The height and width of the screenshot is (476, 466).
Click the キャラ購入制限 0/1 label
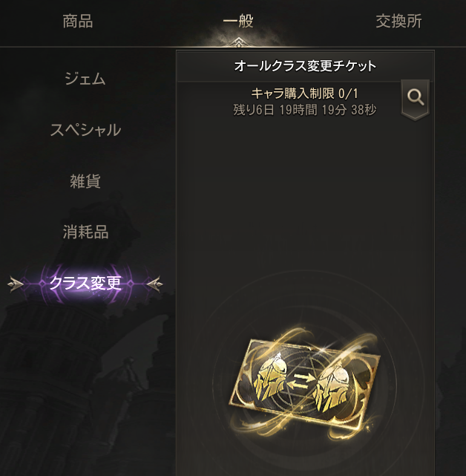coord(304,94)
